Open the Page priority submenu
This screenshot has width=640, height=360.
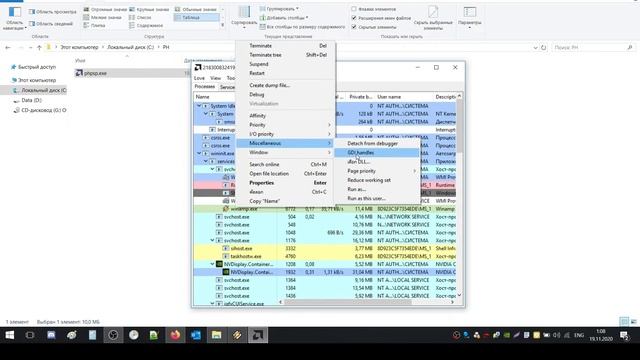pyautogui.click(x=377, y=171)
